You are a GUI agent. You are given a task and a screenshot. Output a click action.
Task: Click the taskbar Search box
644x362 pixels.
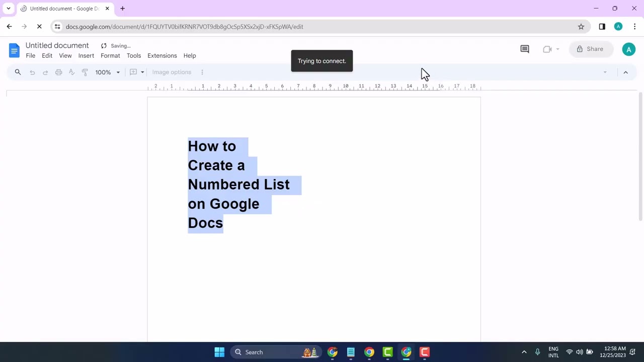coord(277,352)
